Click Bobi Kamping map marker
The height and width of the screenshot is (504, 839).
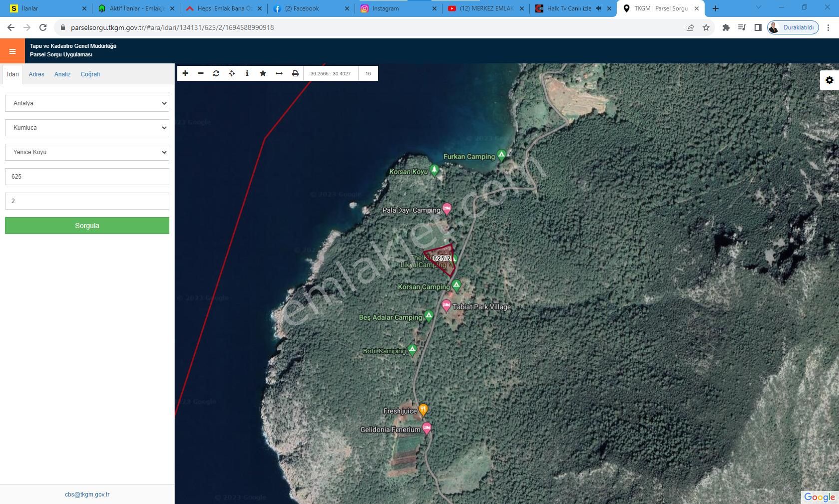tap(412, 349)
